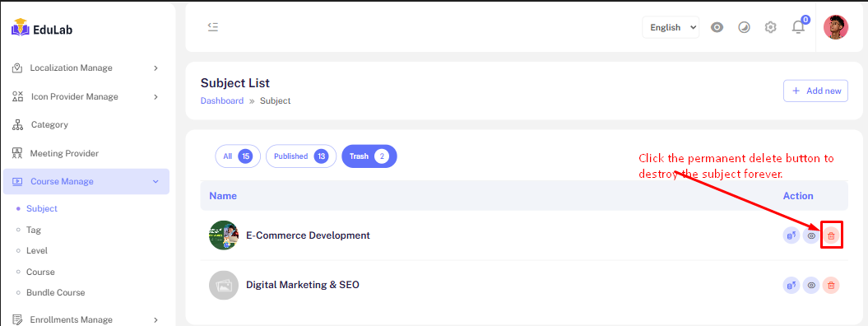The width and height of the screenshot is (868, 326).
Task: Select Level in the Course Manage submenu
Action: (x=36, y=251)
